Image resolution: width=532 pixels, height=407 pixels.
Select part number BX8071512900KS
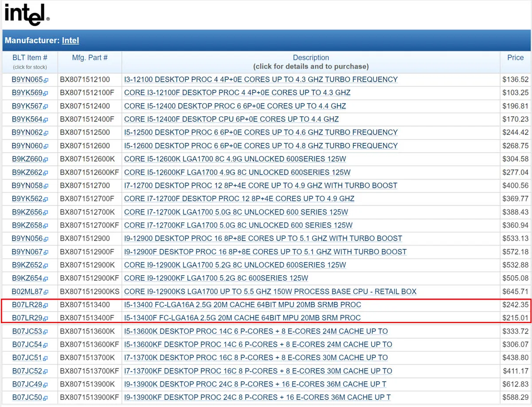(90, 292)
